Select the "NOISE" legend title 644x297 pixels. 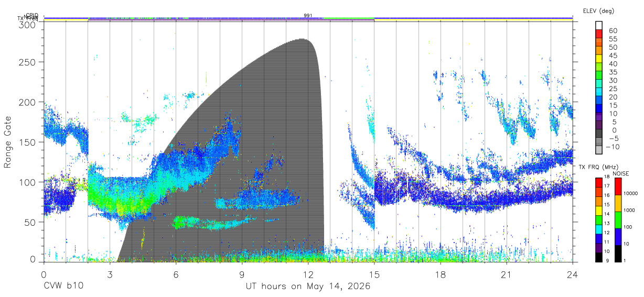621,173
